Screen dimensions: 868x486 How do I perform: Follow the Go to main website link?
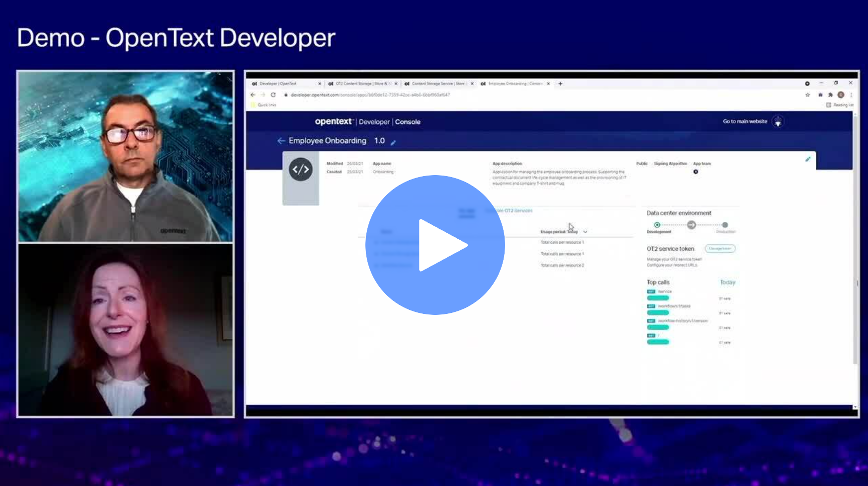pyautogui.click(x=745, y=121)
